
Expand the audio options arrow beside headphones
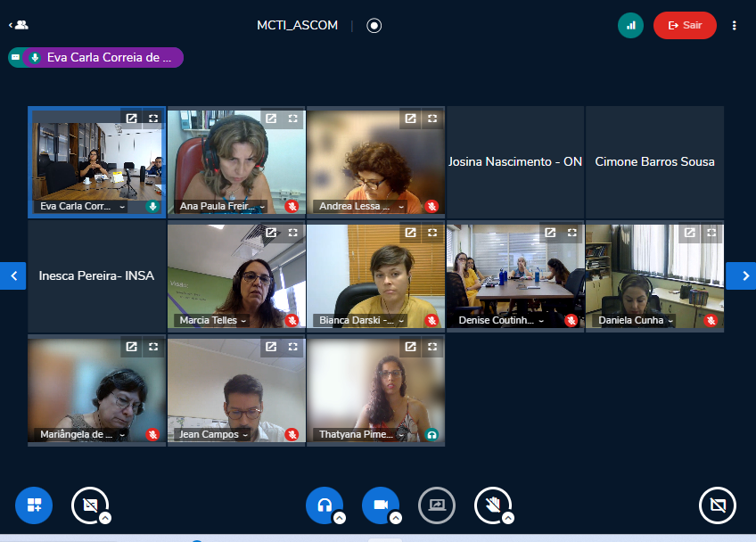tap(340, 517)
